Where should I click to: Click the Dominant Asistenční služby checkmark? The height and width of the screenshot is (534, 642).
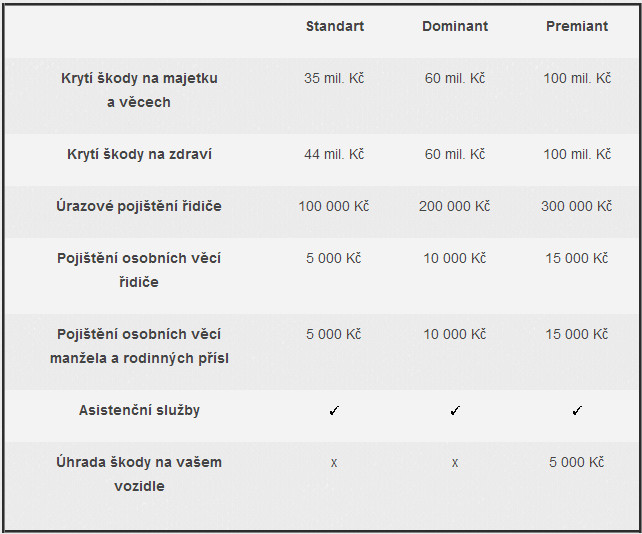pyautogui.click(x=455, y=410)
